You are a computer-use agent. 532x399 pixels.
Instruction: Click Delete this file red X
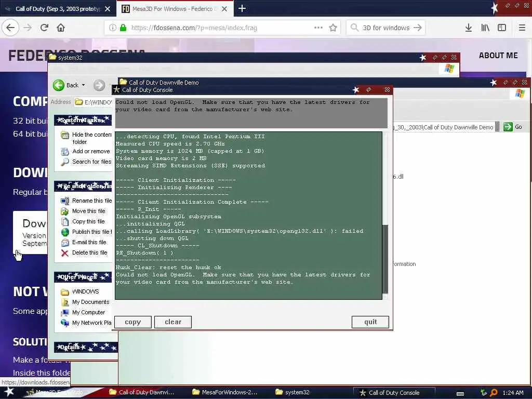coord(65,253)
